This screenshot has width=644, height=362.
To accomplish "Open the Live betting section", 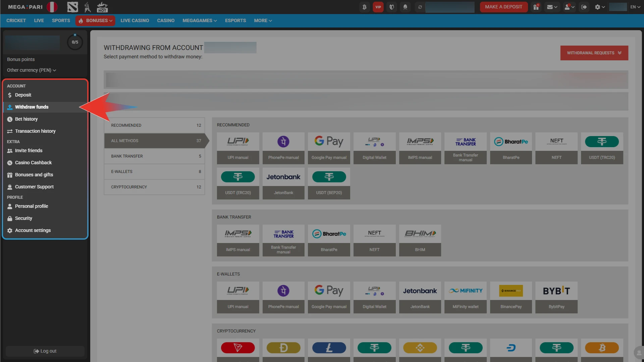I will pyautogui.click(x=39, y=20).
